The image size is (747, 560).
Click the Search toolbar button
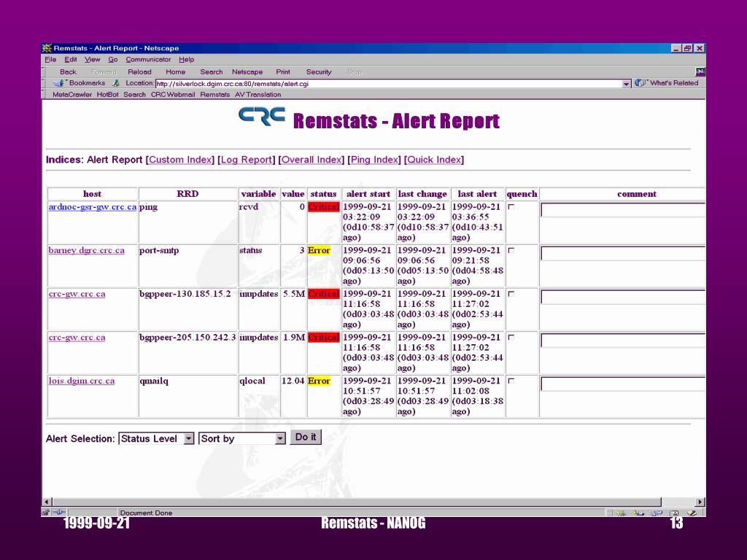[212, 72]
